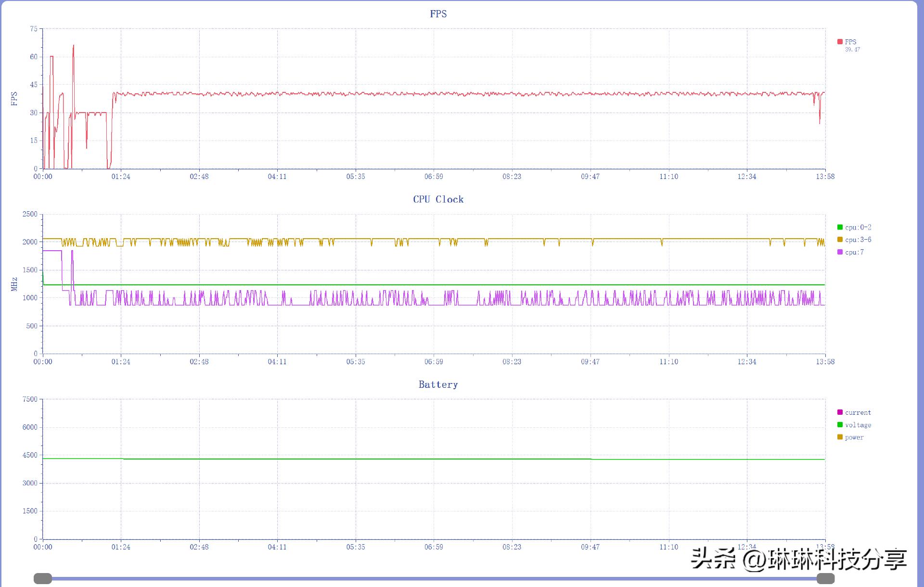Image resolution: width=924 pixels, height=587 pixels.
Task: Click the FPS chart title
Action: pyautogui.click(x=437, y=13)
